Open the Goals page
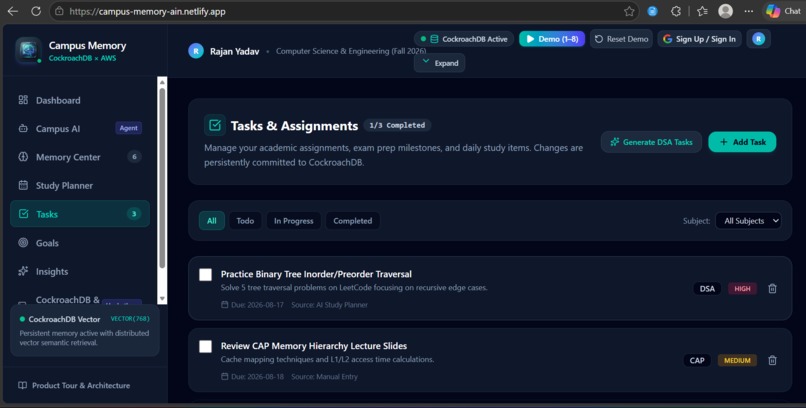Viewport: 806px width, 408px height. pyautogui.click(x=80, y=243)
